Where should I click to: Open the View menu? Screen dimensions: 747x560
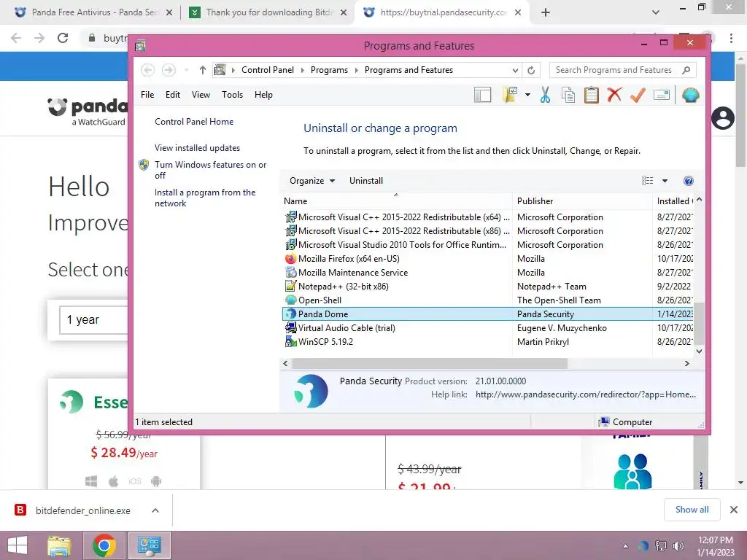[201, 95]
